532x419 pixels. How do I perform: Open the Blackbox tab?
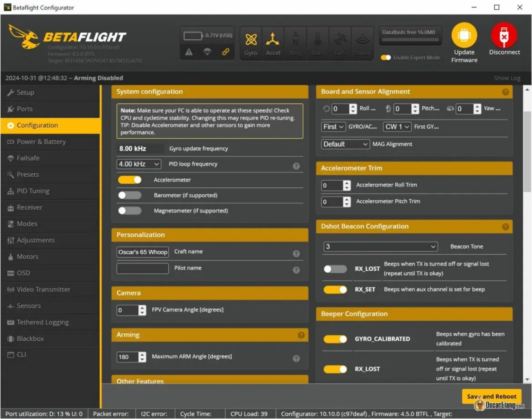tap(50, 339)
